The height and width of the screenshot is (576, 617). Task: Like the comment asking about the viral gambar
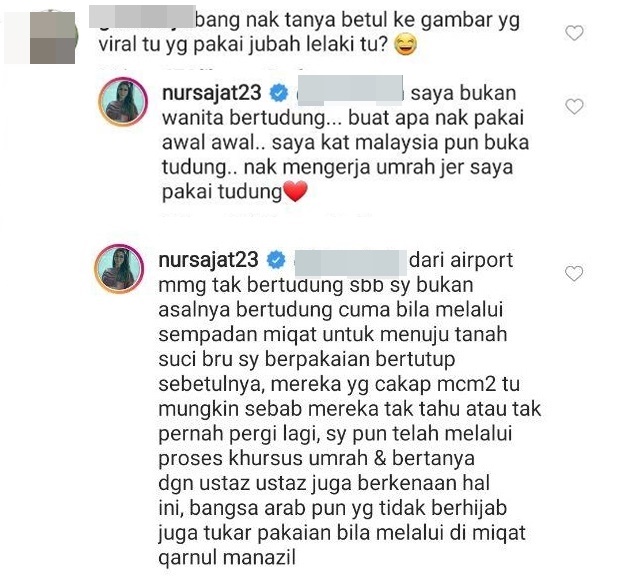click(x=574, y=33)
